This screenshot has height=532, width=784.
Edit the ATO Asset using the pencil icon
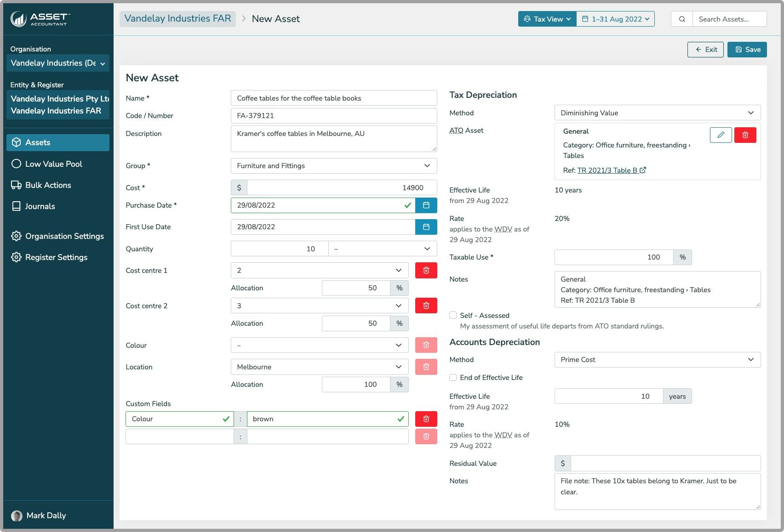tap(721, 135)
